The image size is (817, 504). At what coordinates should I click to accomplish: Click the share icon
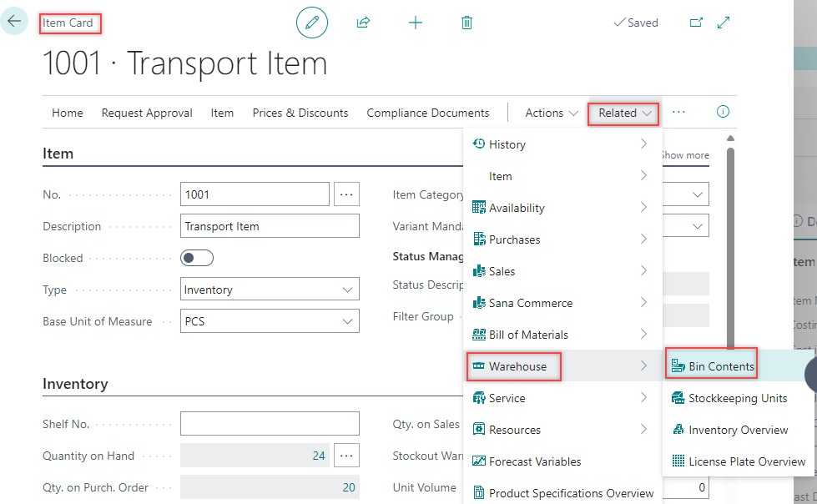tap(363, 23)
